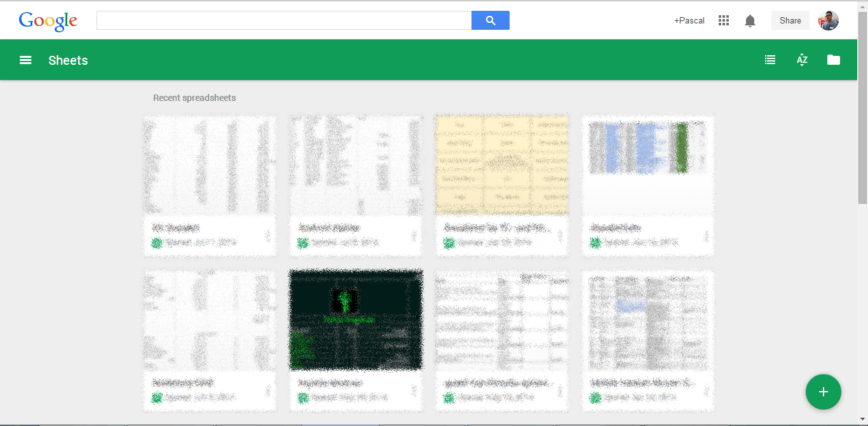The width and height of the screenshot is (868, 426).
Task: Open the main hamburger menu
Action: 25,60
